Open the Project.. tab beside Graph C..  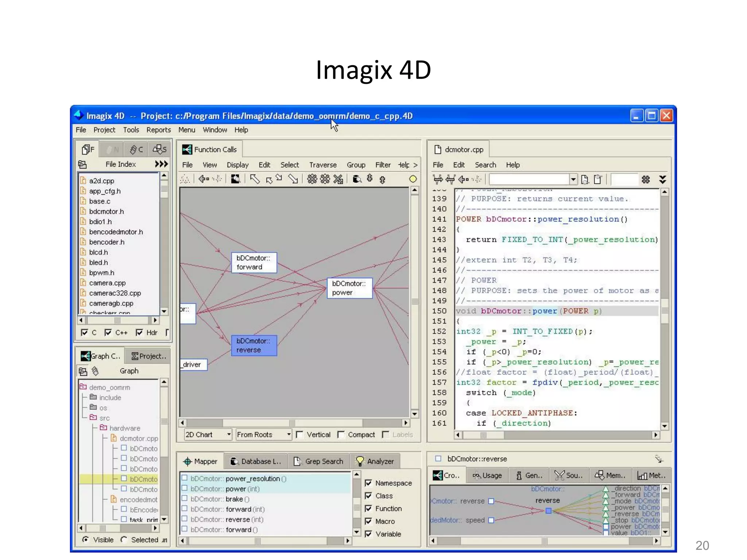[x=148, y=356]
